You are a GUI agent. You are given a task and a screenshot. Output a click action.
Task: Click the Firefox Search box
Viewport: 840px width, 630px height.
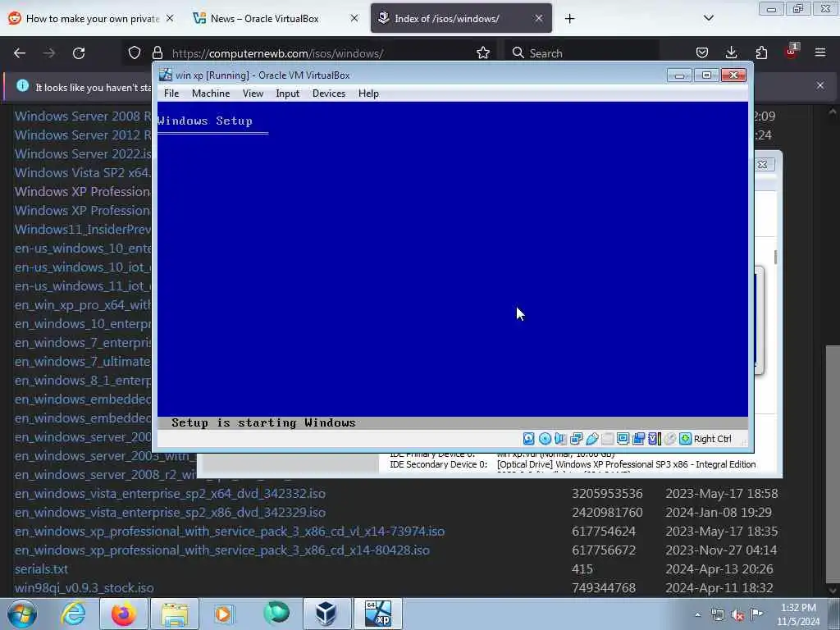[x=582, y=53]
